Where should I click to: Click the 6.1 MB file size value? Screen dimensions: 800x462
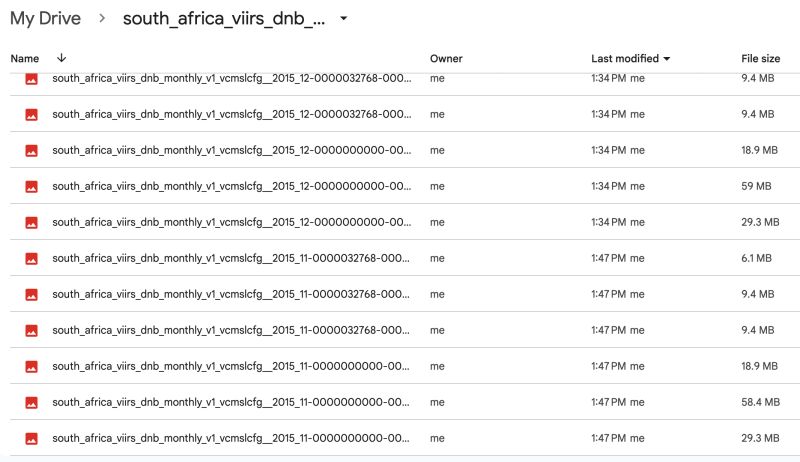click(756, 258)
